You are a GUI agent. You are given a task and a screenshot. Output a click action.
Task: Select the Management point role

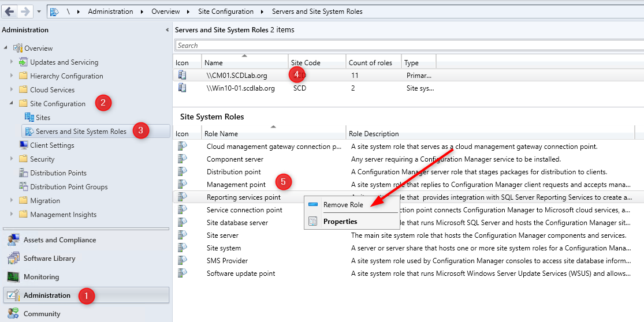pos(408,185)
